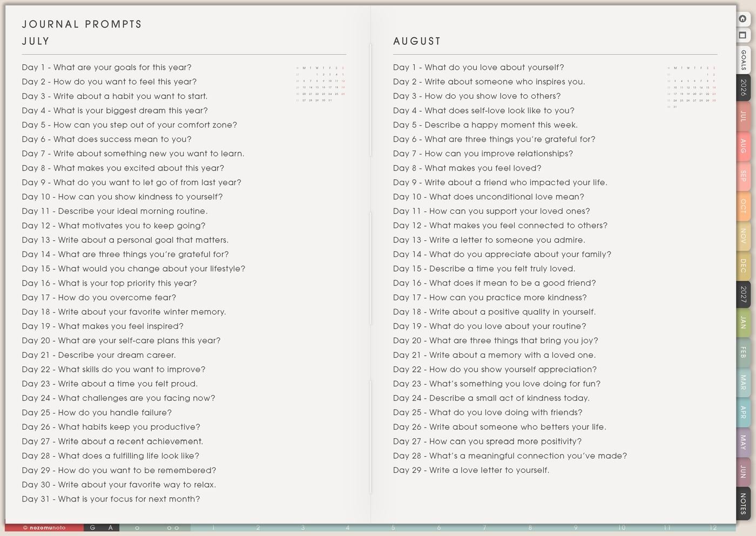Click 'What is your biggest dream this year?'
This screenshot has height=536, width=756.
pos(131,111)
